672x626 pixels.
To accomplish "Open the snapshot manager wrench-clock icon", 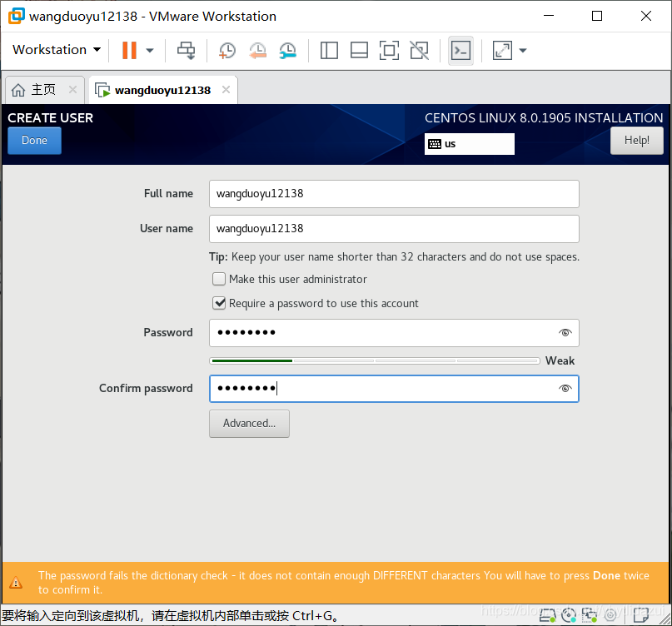I will tap(287, 50).
